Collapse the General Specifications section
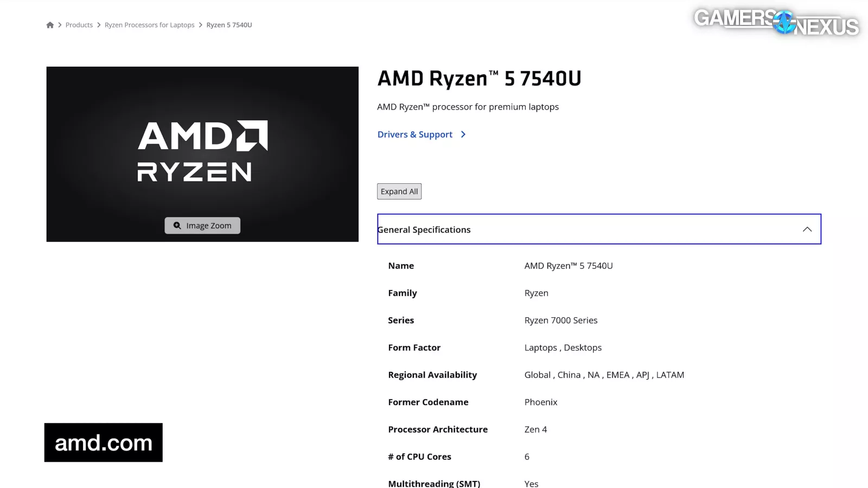868x488 pixels. [599, 229]
